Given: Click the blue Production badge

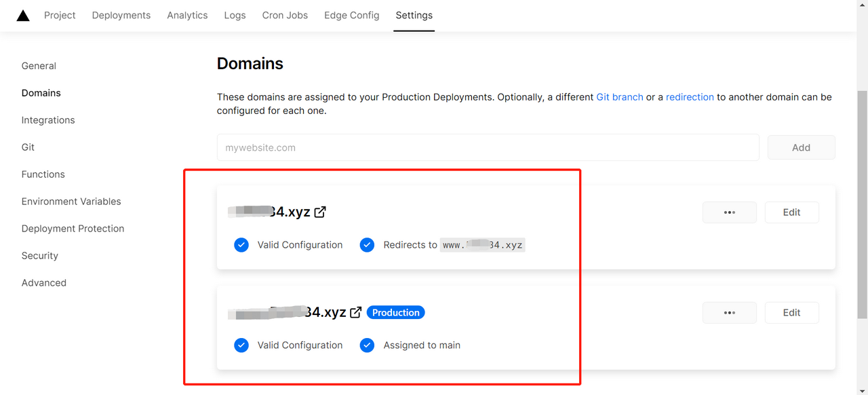Looking at the screenshot, I should (395, 313).
